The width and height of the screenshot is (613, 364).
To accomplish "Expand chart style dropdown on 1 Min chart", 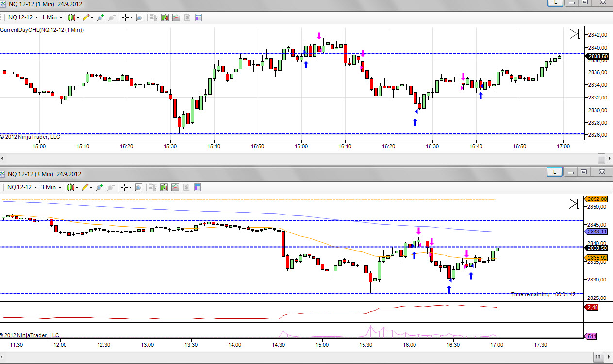I will point(74,17).
